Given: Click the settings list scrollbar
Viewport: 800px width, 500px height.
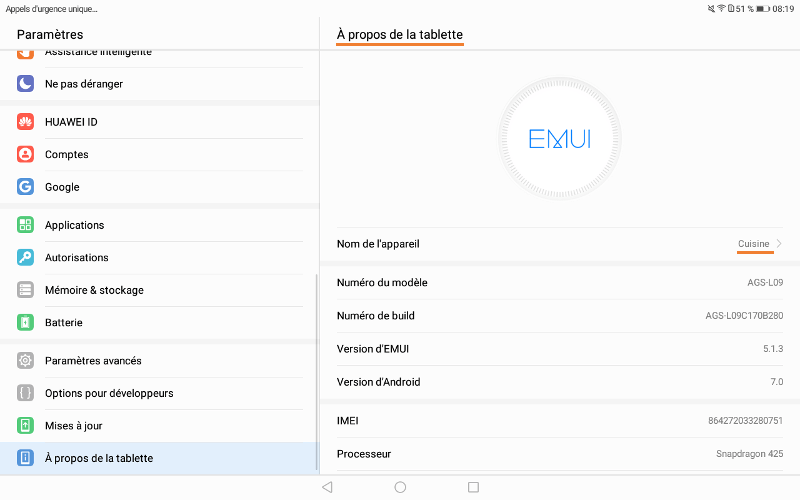Looking at the screenshot, I should coord(317,372).
